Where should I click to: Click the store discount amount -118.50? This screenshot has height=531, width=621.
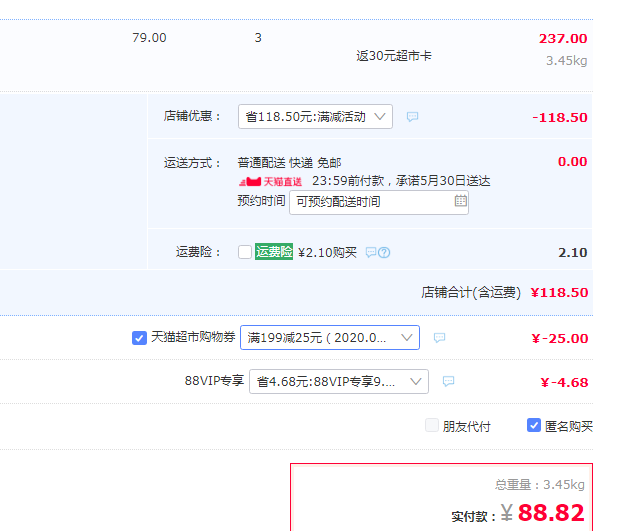(x=560, y=117)
